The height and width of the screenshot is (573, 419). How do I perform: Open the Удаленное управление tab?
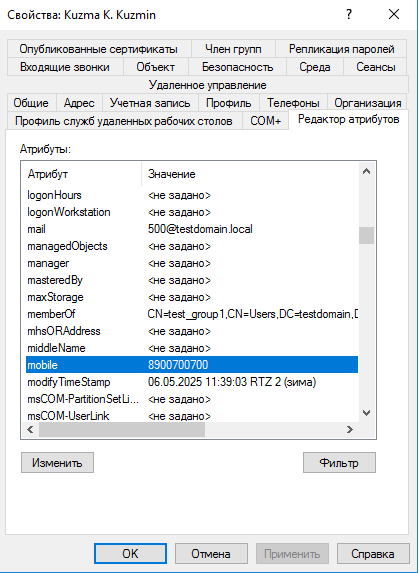(207, 86)
